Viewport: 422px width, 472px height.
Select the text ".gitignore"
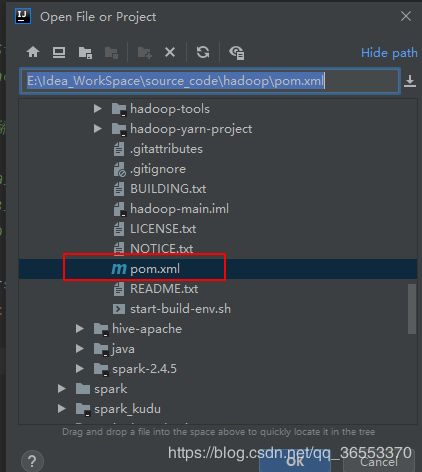[158, 169]
